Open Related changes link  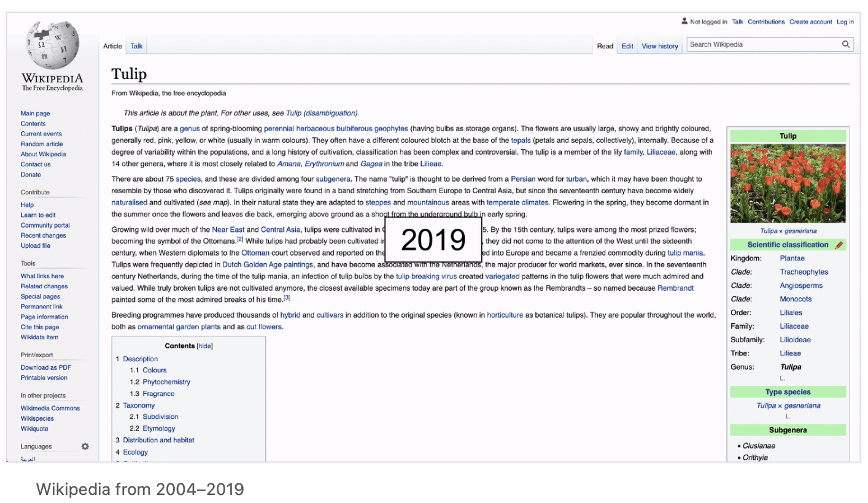(44, 286)
